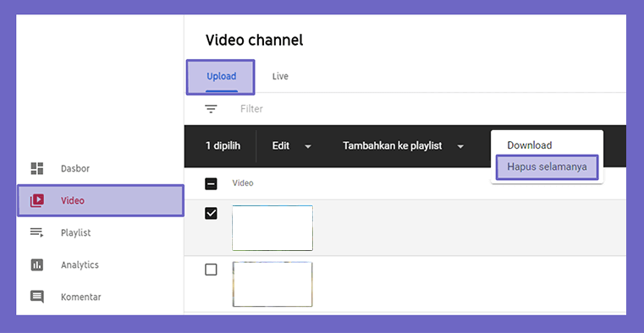Image resolution: width=644 pixels, height=333 pixels.
Task: Check the second video's checkbox
Action: pyautogui.click(x=211, y=270)
